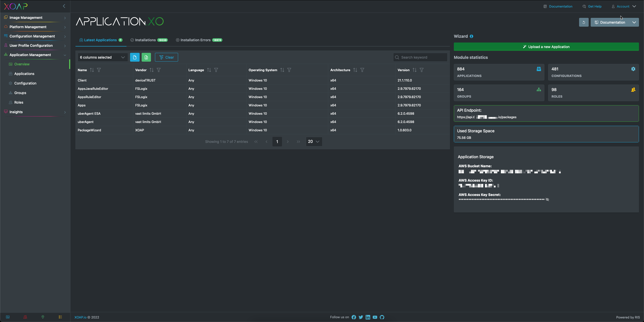
Task: Expand Insights menu
Action: click(x=35, y=112)
